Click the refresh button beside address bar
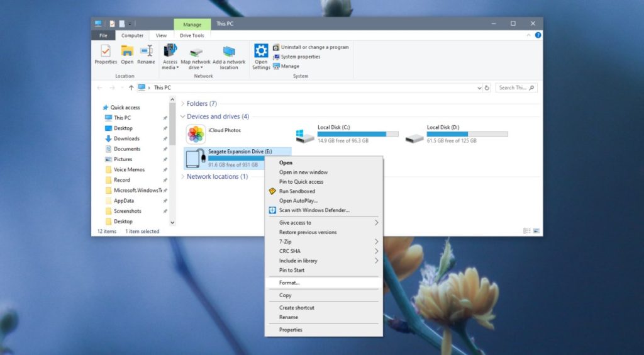The width and height of the screenshot is (644, 355). [487, 88]
